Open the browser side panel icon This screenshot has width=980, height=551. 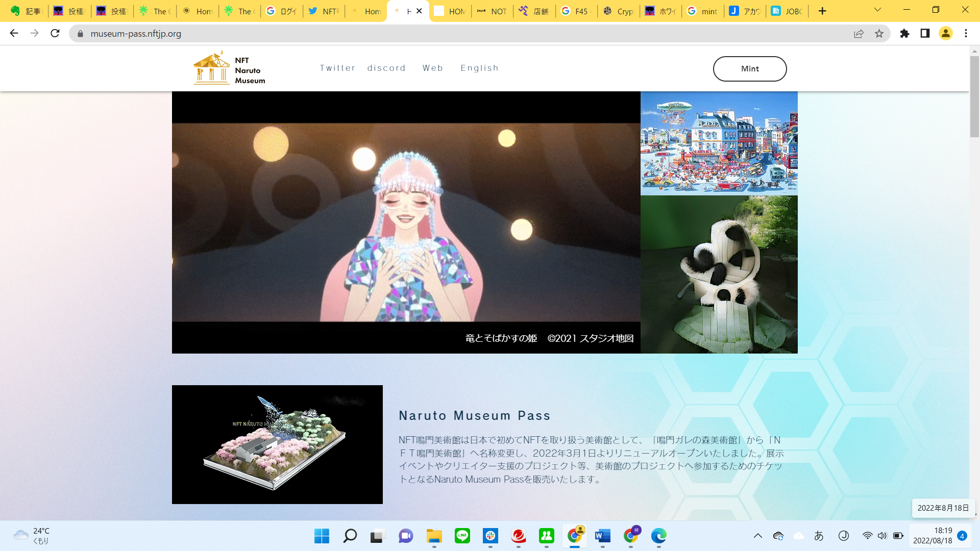coord(925,34)
